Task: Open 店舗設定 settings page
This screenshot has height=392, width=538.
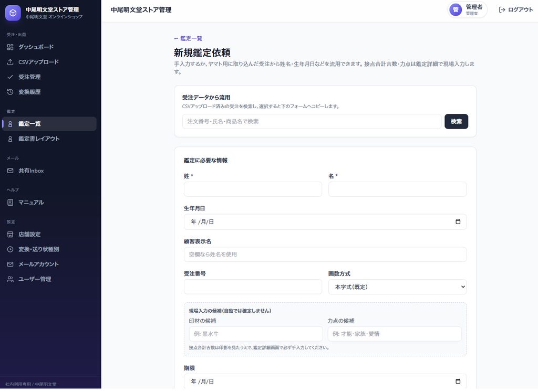Action: click(49, 235)
